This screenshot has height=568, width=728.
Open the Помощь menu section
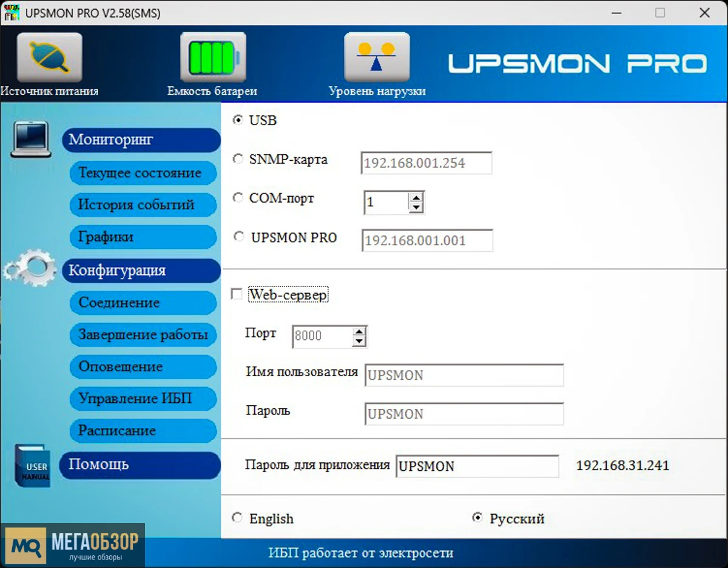point(140,465)
